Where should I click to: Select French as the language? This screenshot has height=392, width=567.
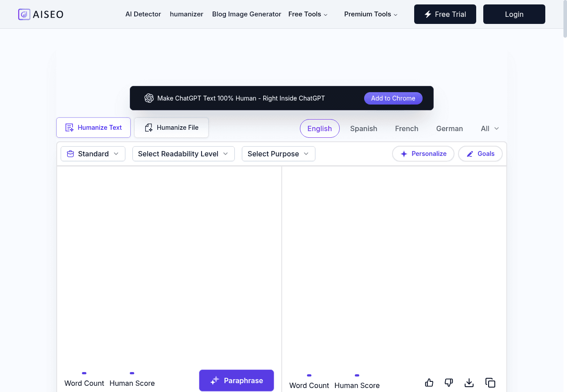coord(406,128)
